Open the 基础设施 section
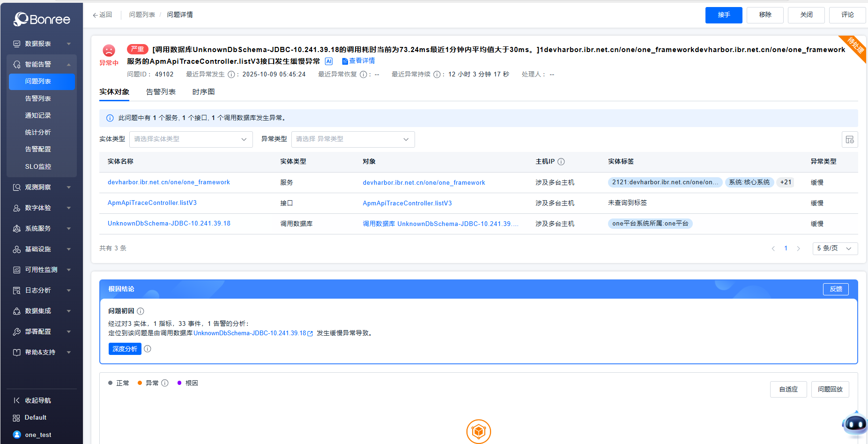 click(x=38, y=249)
